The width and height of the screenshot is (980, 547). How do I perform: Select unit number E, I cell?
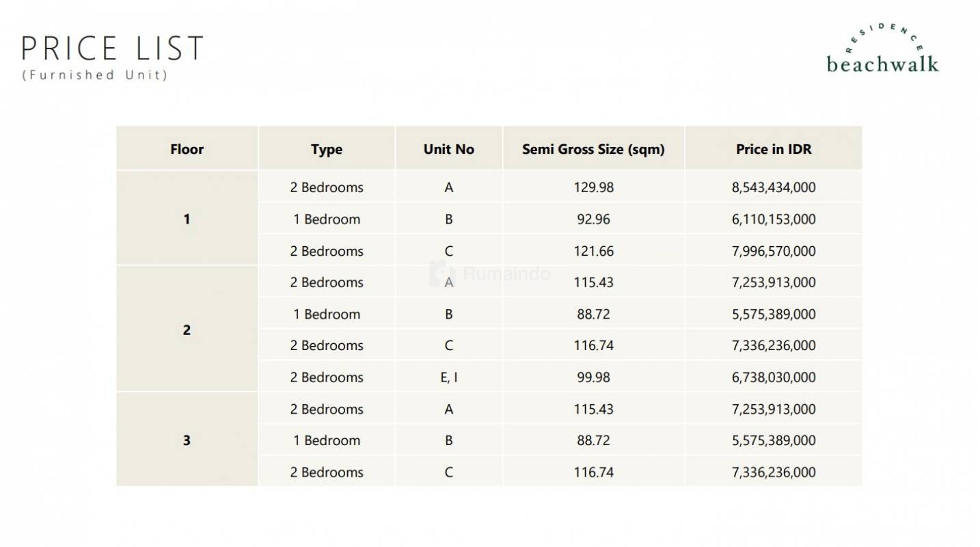click(448, 377)
